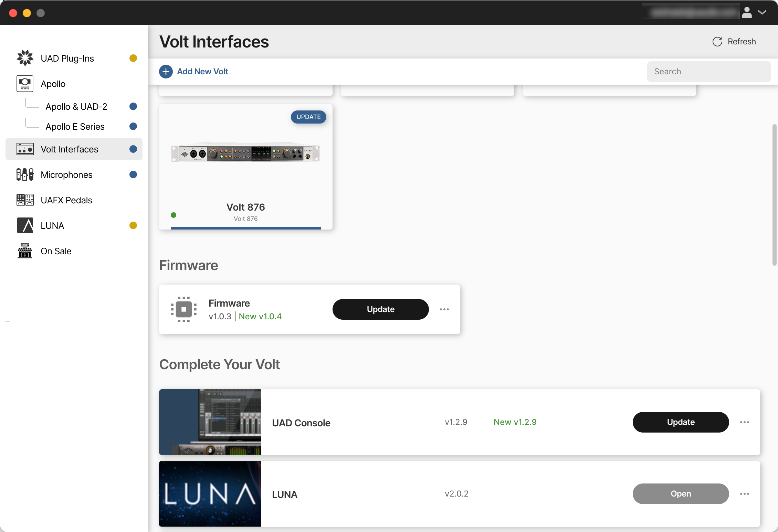Open the Apollo section

click(53, 84)
